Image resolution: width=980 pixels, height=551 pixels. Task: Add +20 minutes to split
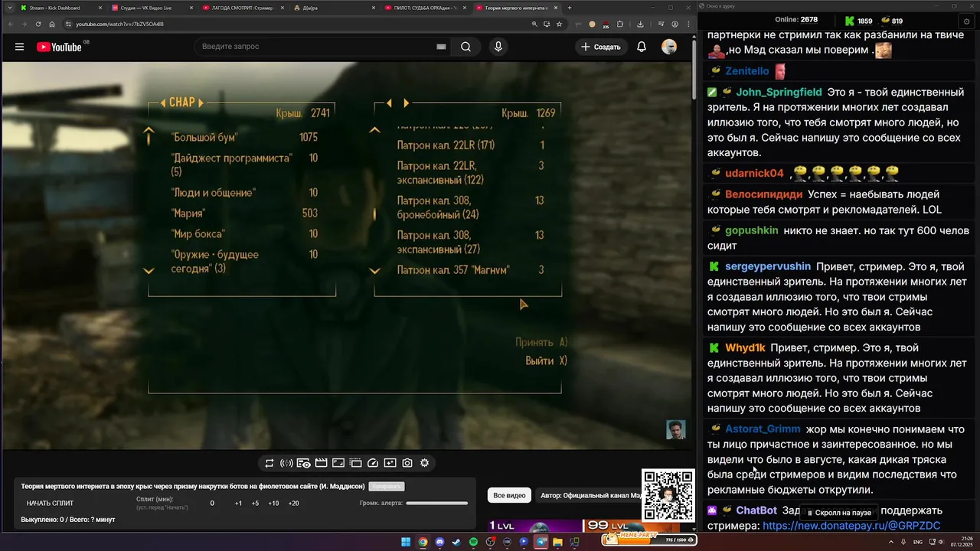(293, 504)
